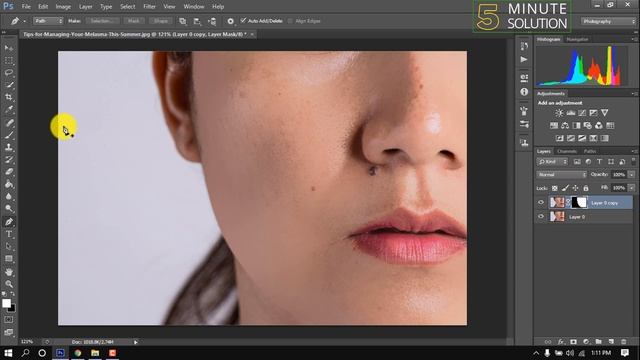Select the Move tool
Image resolution: width=640 pixels, height=360 pixels.
9,48
